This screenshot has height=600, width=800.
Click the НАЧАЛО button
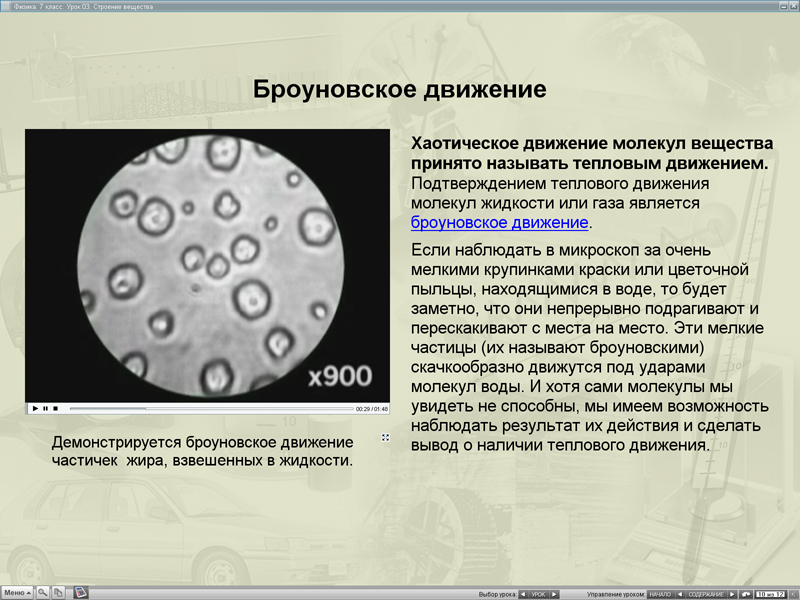(660, 594)
